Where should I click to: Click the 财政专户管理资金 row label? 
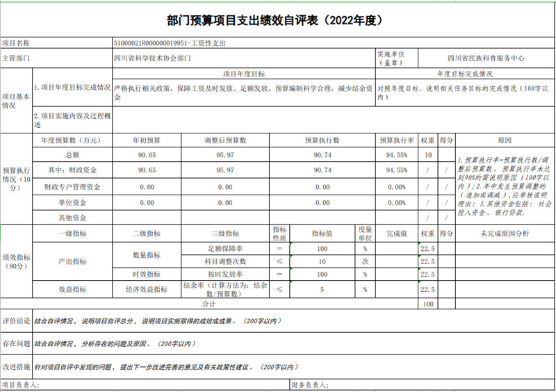click(x=72, y=187)
